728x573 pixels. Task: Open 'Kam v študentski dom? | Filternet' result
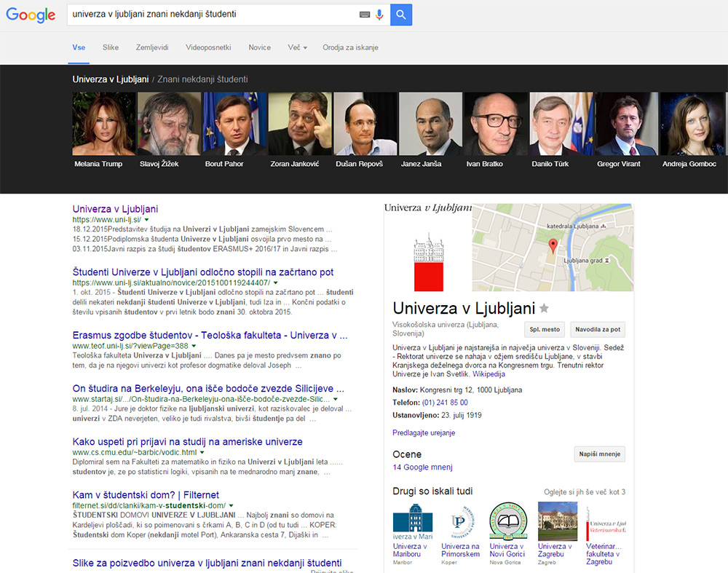(146, 495)
